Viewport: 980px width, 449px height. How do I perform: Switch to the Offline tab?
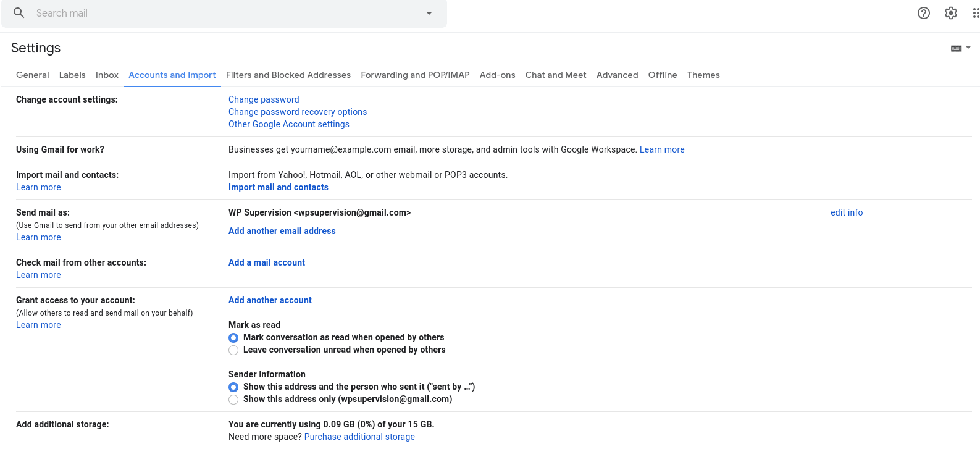pyautogui.click(x=663, y=75)
